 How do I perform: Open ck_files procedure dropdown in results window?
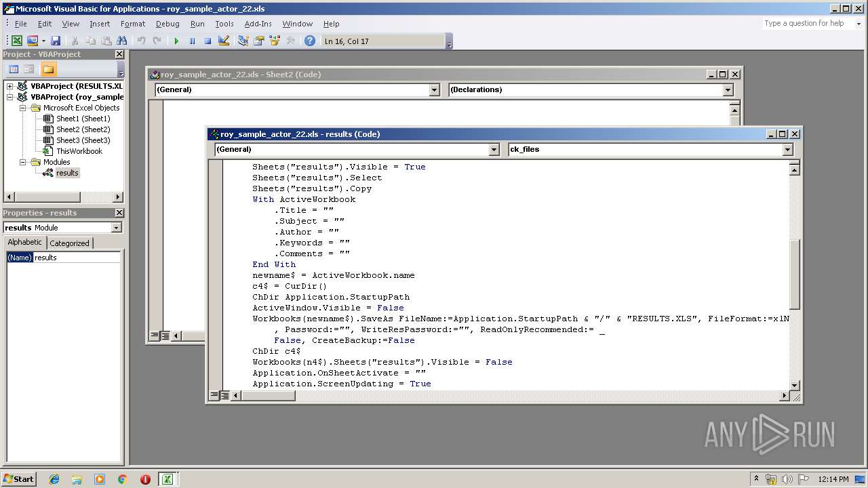coord(787,149)
